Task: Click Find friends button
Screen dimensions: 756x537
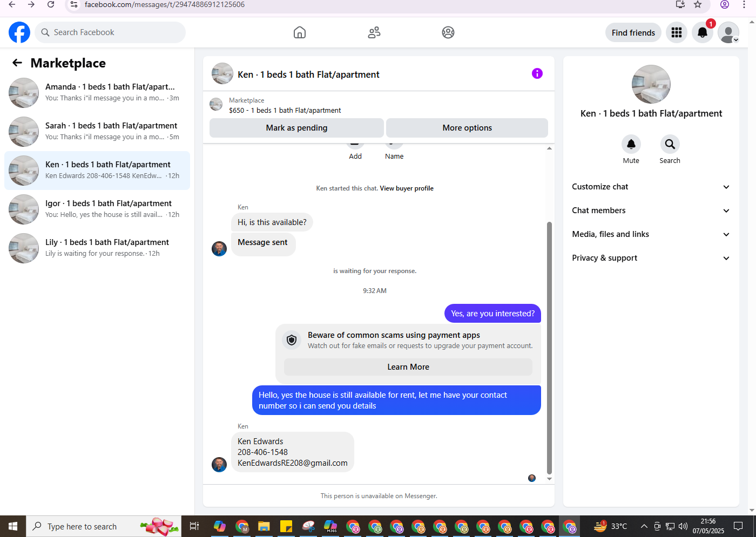Action: tap(633, 32)
